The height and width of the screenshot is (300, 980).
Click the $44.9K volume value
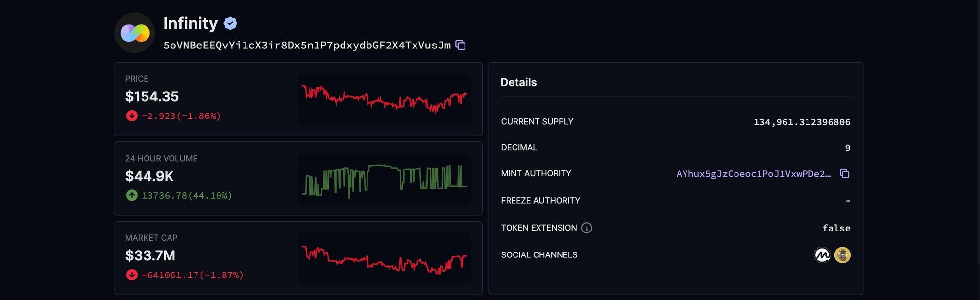149,176
